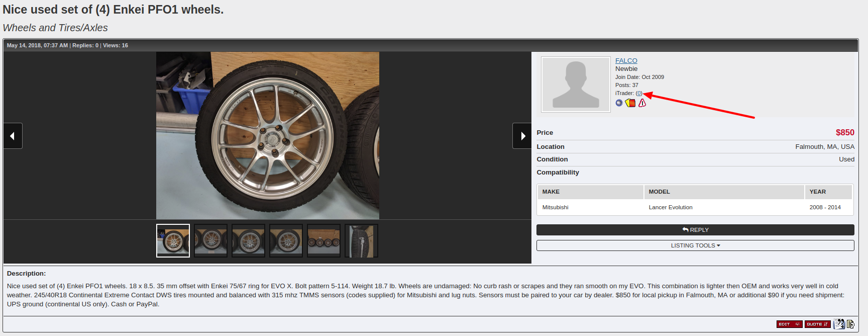Click the '2008 - 2014' year cell
The width and height of the screenshot is (868, 336).
tap(825, 207)
